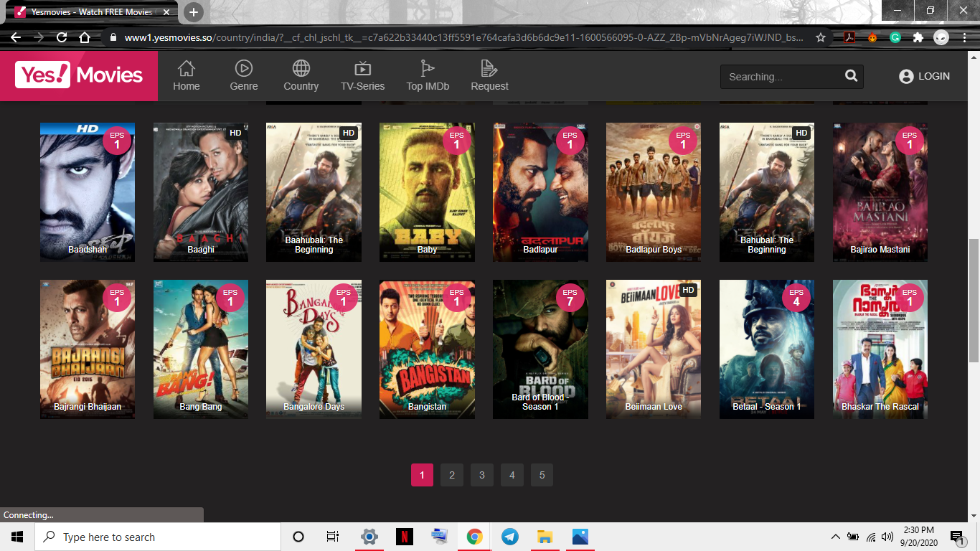Open the notification center icon

click(x=956, y=537)
